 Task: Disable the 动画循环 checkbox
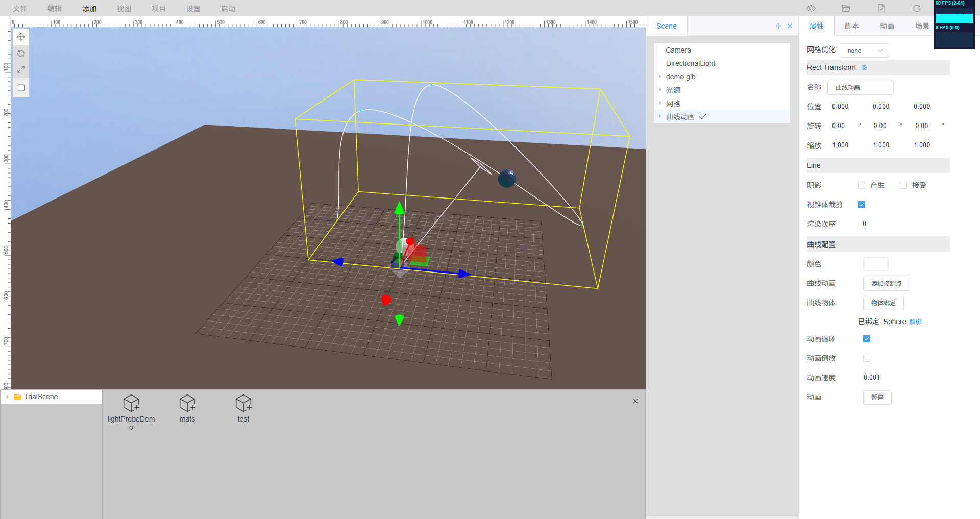point(867,339)
